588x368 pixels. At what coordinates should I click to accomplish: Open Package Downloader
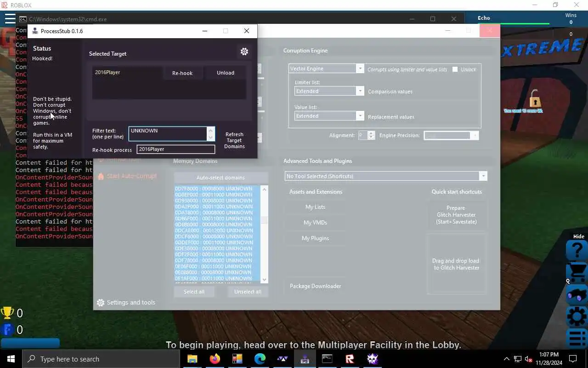315,286
